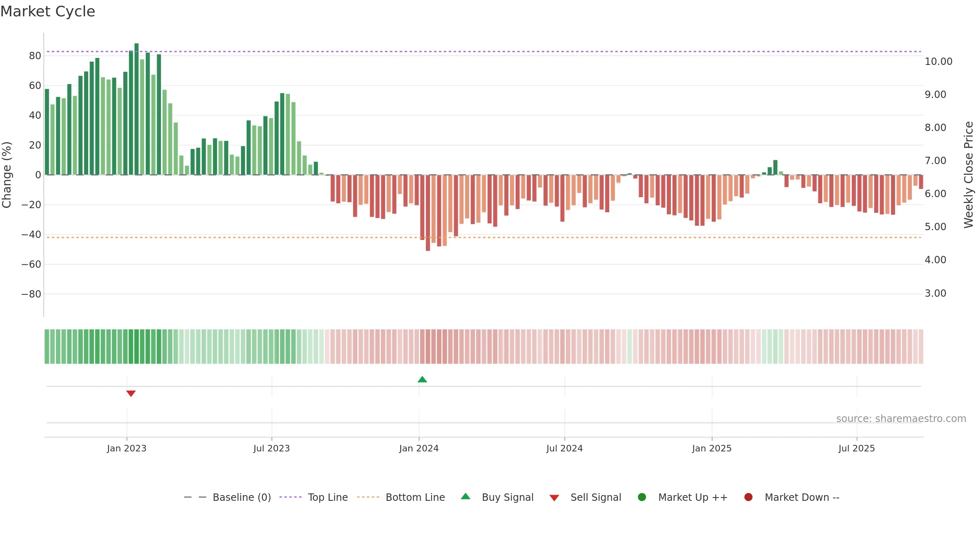
Task: Click the purple dotted top line
Action: tap(484, 51)
